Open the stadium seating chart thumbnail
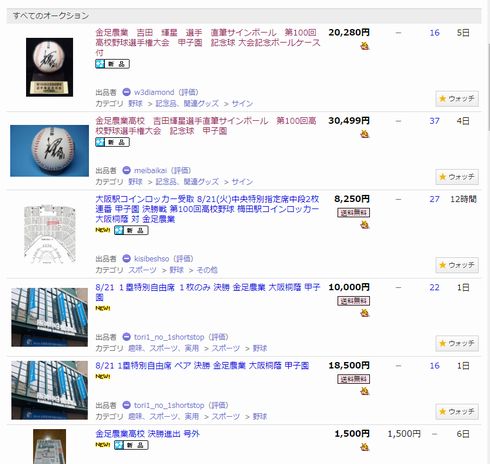This screenshot has height=464, width=490. click(x=50, y=234)
